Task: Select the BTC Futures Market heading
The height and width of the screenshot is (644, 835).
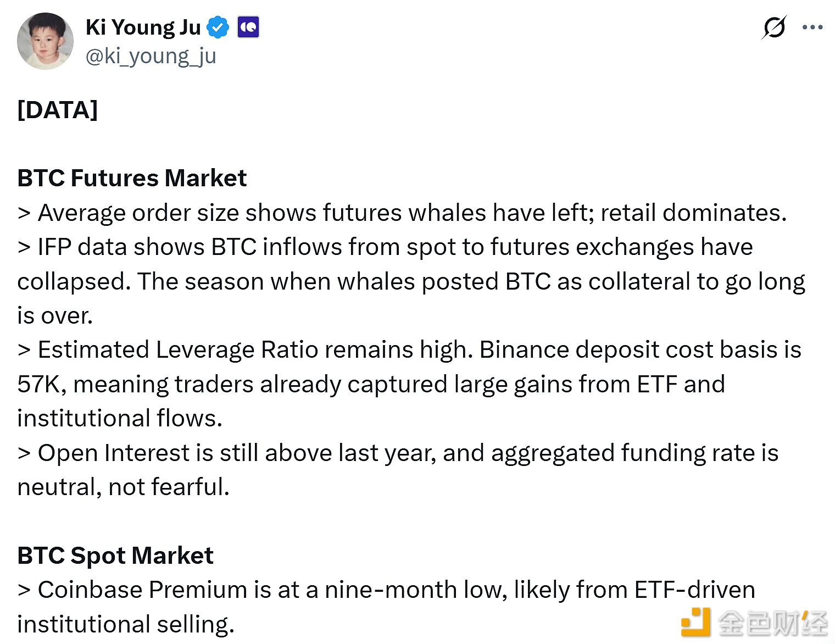Action: pyautogui.click(x=132, y=178)
